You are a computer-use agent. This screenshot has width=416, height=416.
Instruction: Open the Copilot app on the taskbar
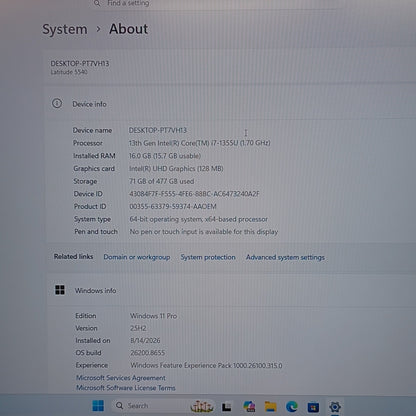click(x=249, y=406)
